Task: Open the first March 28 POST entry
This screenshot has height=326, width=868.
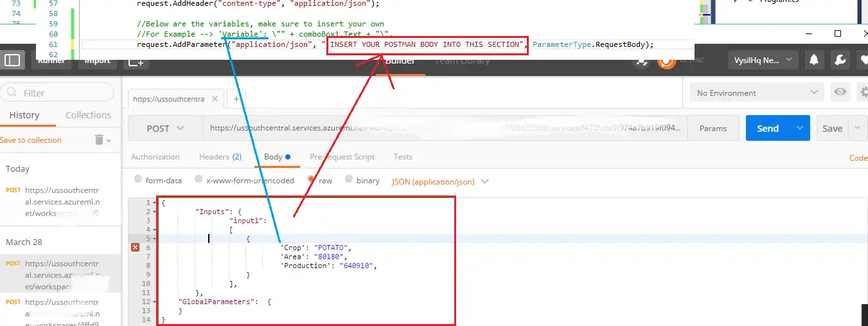Action: (60, 275)
